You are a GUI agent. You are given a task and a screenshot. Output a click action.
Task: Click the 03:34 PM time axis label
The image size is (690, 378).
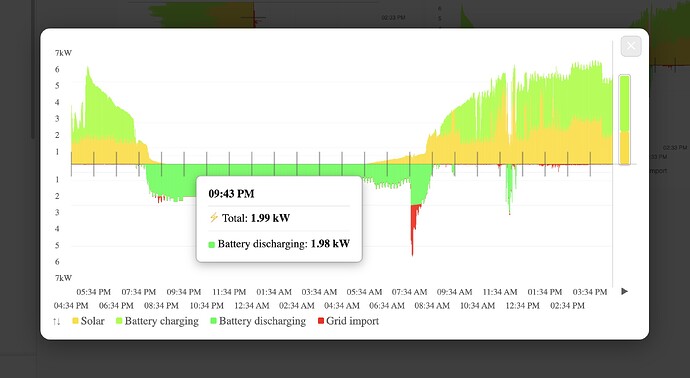point(590,292)
